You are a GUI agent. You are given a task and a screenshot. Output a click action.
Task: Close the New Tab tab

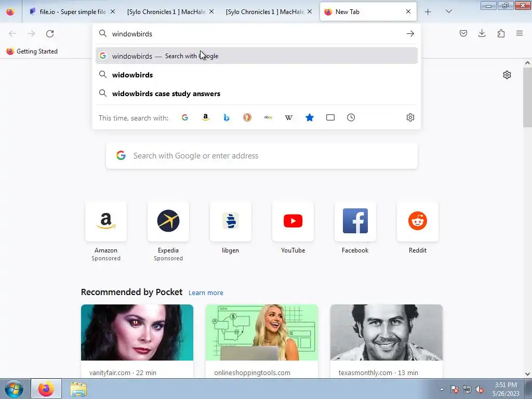point(408,11)
